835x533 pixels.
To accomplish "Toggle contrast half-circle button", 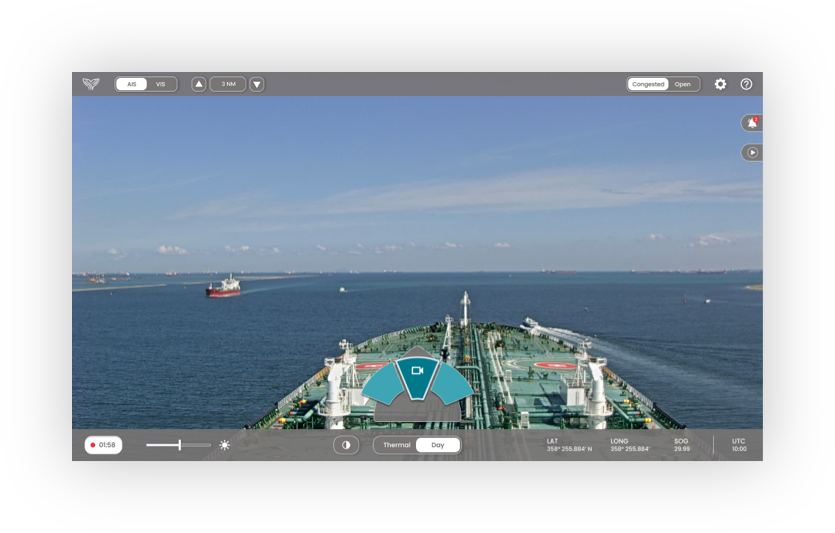I will coord(346,445).
